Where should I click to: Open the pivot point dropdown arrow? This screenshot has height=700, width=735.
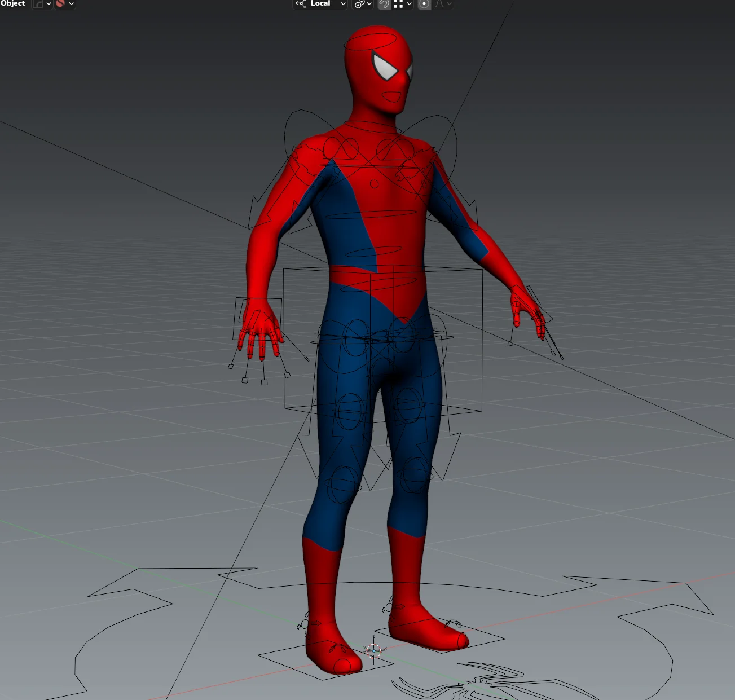370,5
